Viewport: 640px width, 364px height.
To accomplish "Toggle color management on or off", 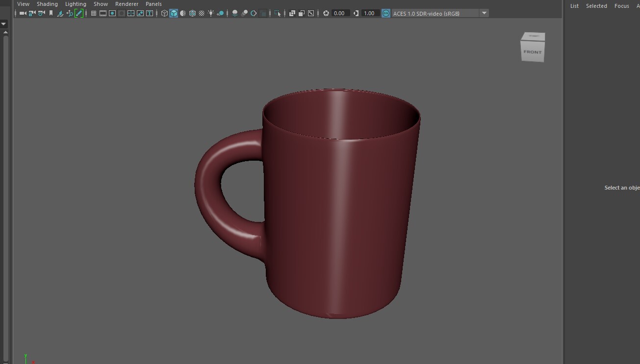I will 385,13.
